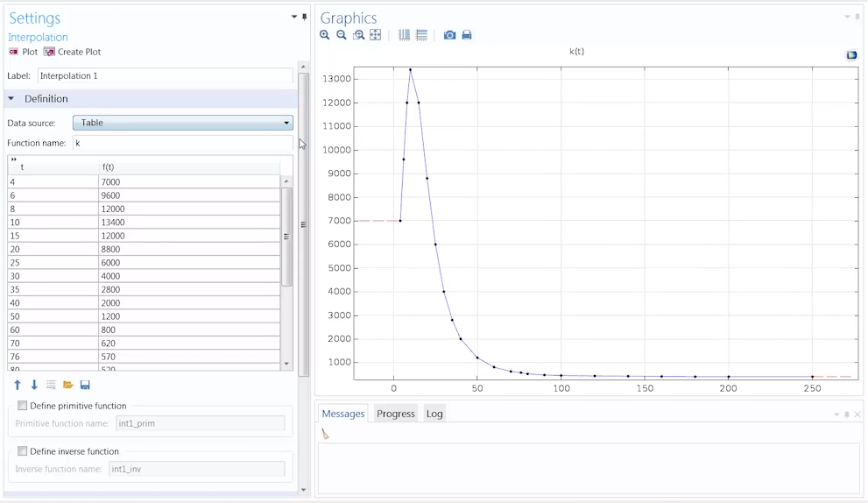This screenshot has width=868, height=503.
Task: Select the cell with value 620
Action: coord(189,343)
